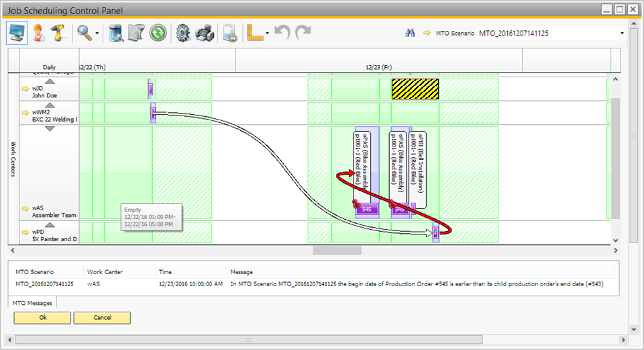
Task: Open the dropdown arrow beside magnifier
Action: point(98,34)
